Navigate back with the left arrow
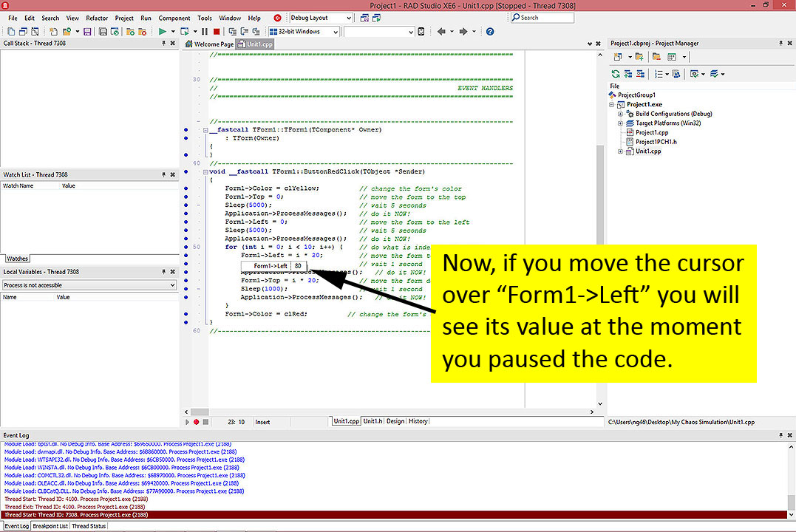The image size is (796, 532). coord(441,32)
